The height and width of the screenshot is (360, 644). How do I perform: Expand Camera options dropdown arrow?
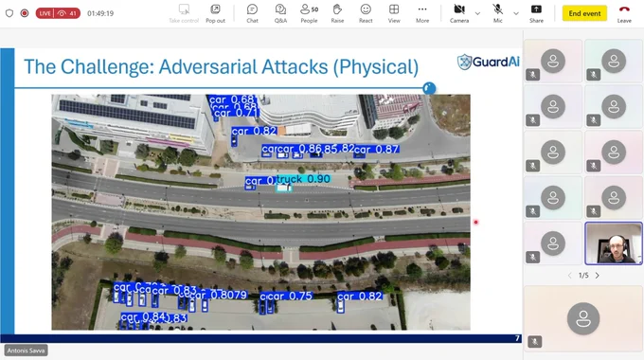[x=477, y=13]
